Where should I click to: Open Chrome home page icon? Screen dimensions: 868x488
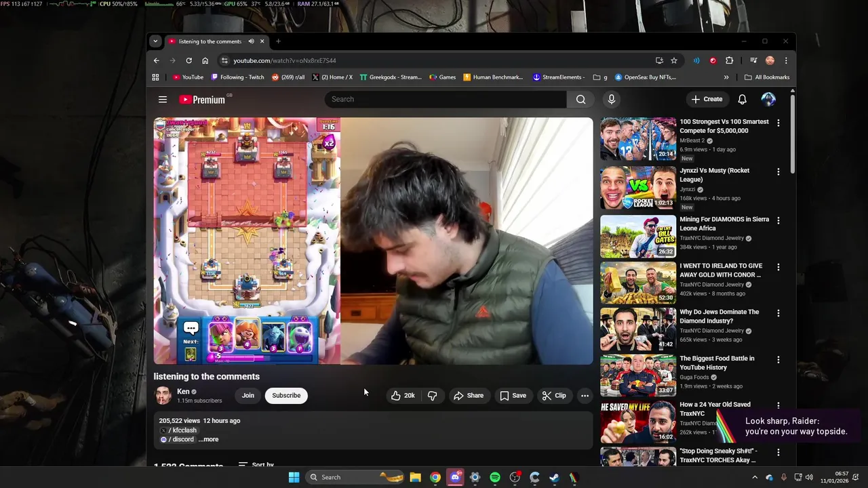(205, 60)
